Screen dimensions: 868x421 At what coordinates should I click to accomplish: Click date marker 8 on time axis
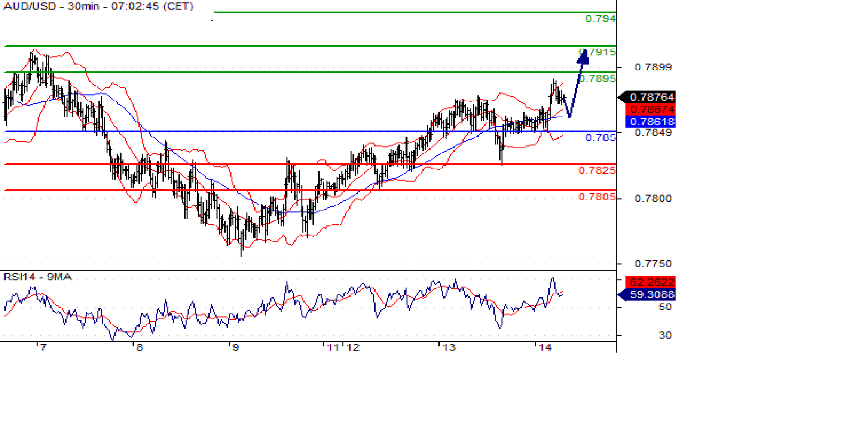click(x=140, y=347)
